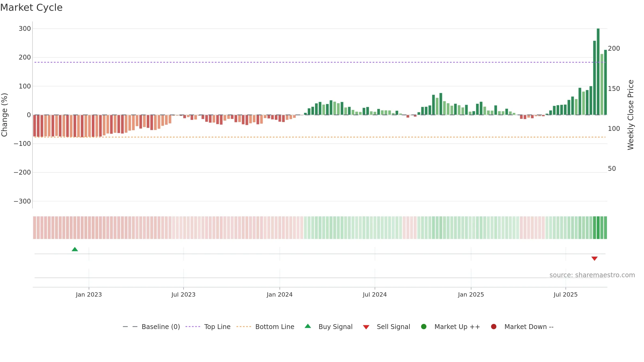
Task: Click the red triangle icon in legend
Action: coord(366,327)
